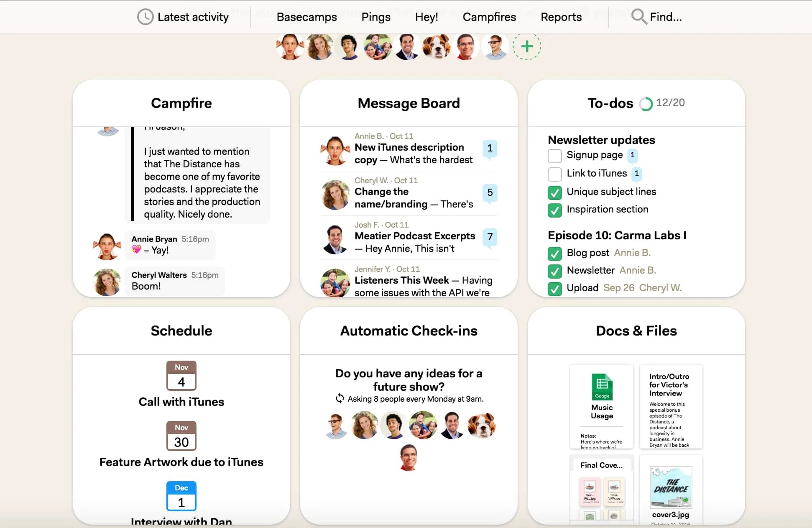Image resolution: width=812 pixels, height=528 pixels.
Task: Toggle the Signup page checkbox
Action: point(553,155)
